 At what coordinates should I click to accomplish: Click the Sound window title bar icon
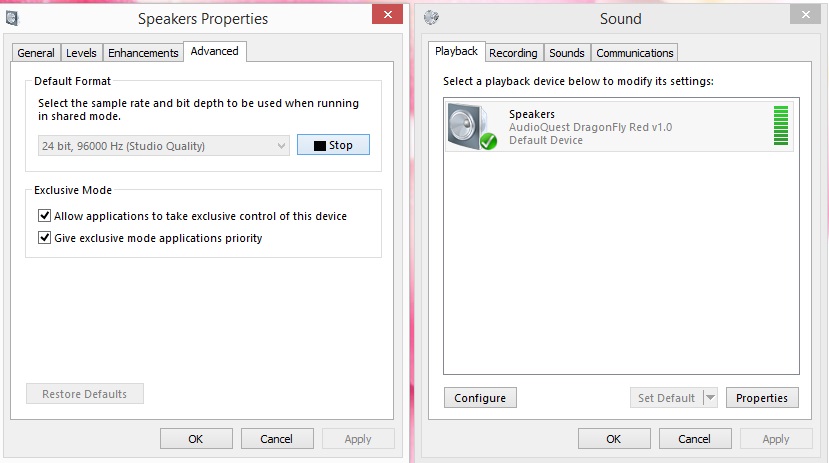pyautogui.click(x=431, y=18)
